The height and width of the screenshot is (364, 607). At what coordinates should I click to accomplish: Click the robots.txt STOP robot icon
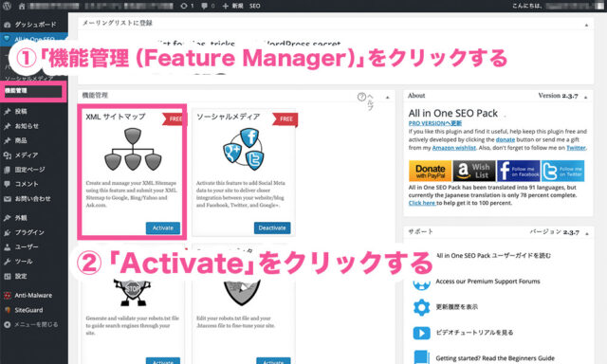(x=133, y=292)
